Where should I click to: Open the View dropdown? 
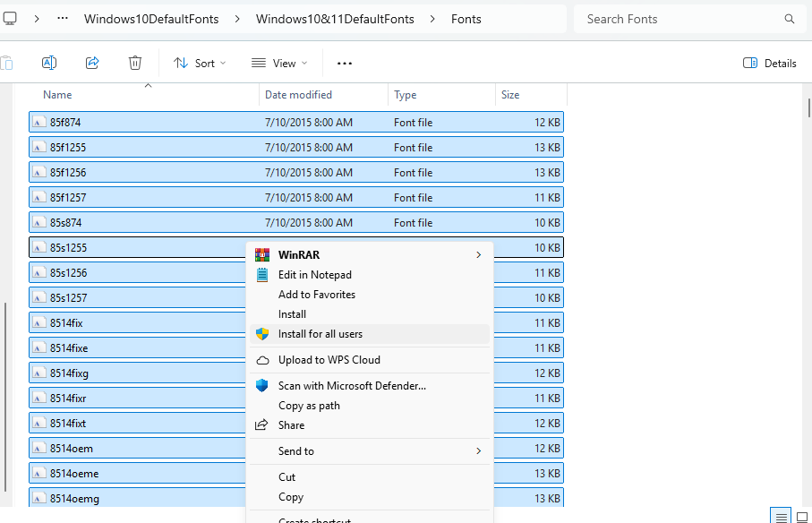279,64
